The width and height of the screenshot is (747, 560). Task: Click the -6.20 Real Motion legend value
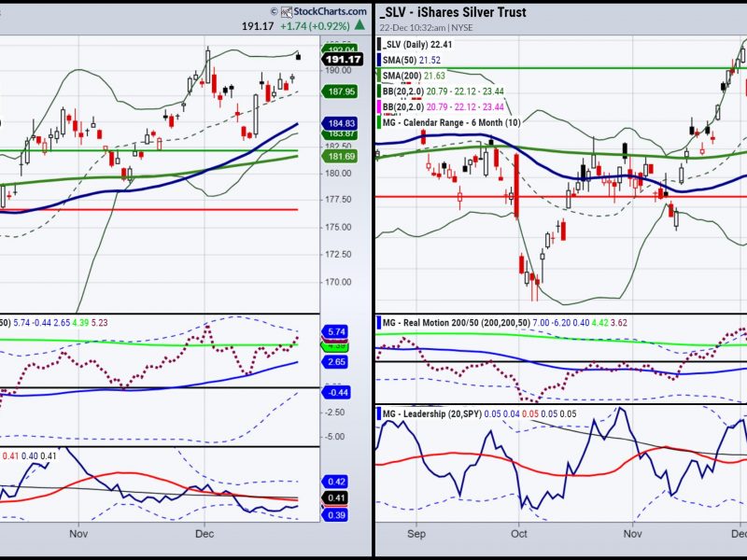pyautogui.click(x=561, y=323)
